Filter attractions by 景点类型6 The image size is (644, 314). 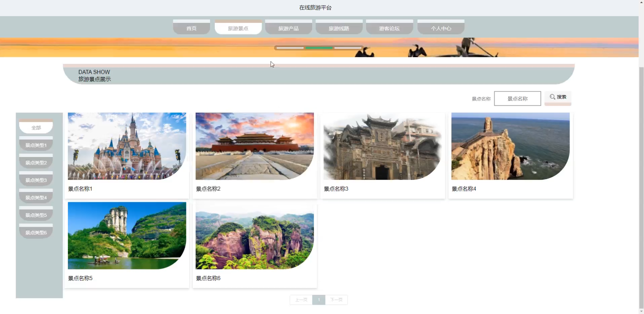click(36, 232)
